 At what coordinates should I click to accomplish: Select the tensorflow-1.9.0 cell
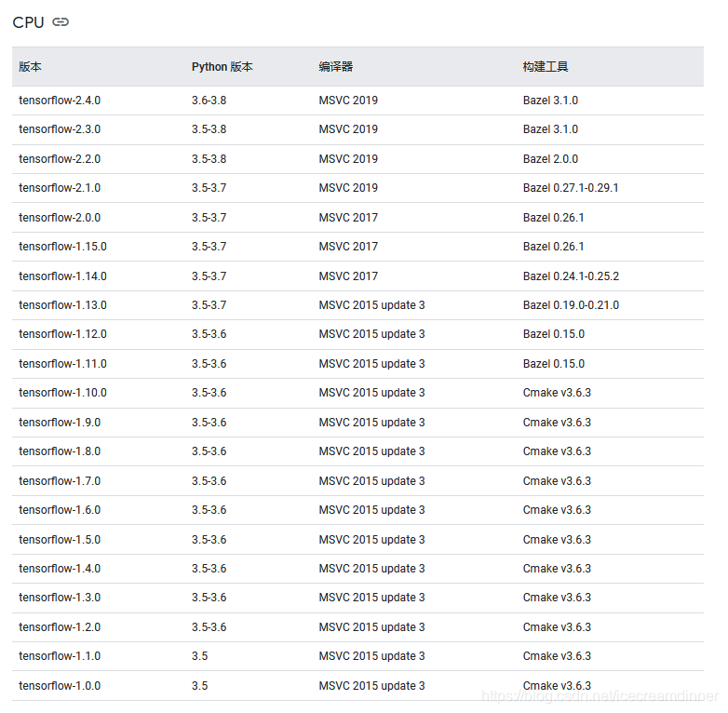[x=60, y=422]
